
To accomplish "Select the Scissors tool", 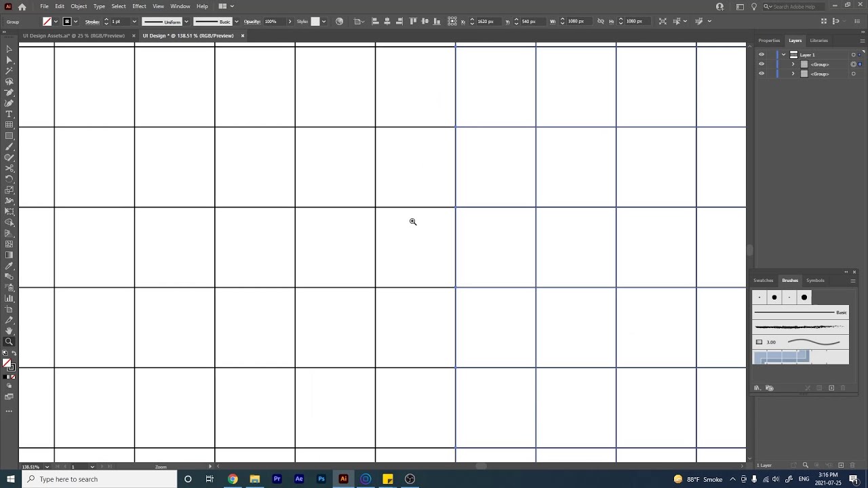I will click(x=9, y=168).
